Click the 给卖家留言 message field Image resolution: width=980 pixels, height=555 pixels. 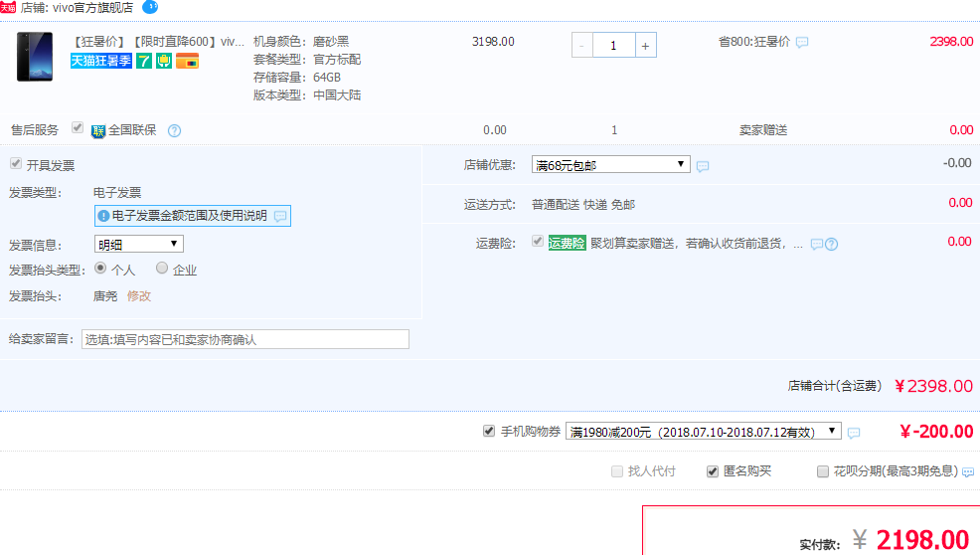click(245, 340)
